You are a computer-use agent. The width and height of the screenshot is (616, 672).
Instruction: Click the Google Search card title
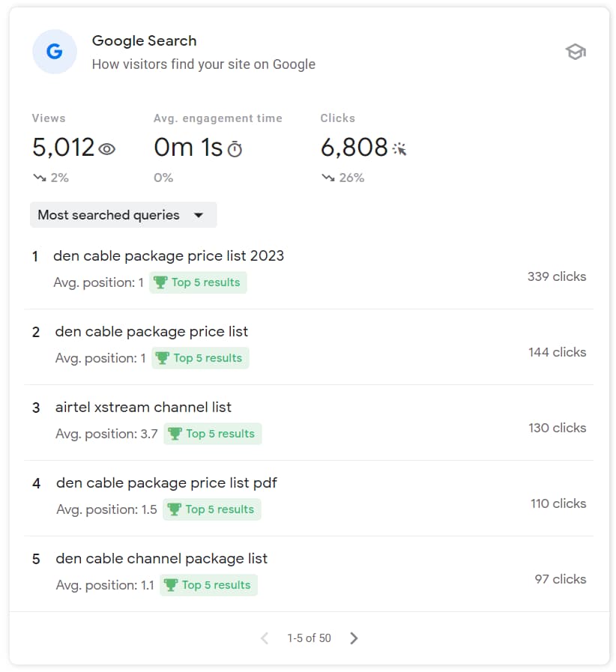tap(144, 41)
